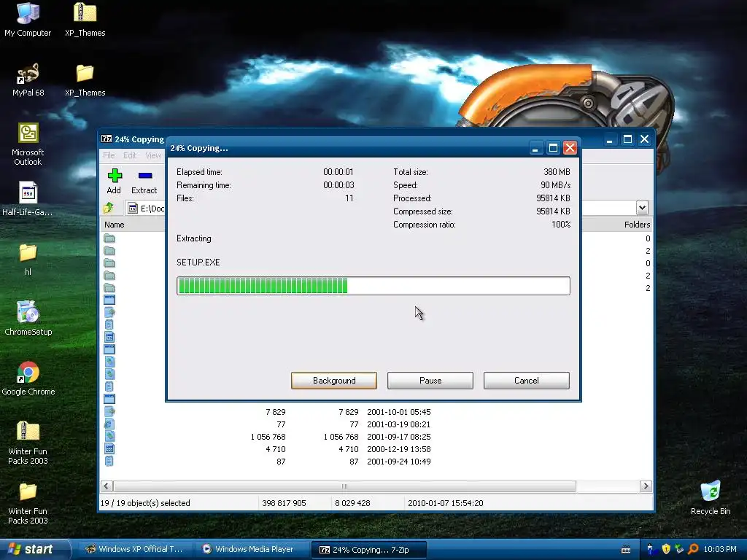Click the 380 MB total size value
Image resolution: width=747 pixels, height=560 pixels.
pos(557,172)
